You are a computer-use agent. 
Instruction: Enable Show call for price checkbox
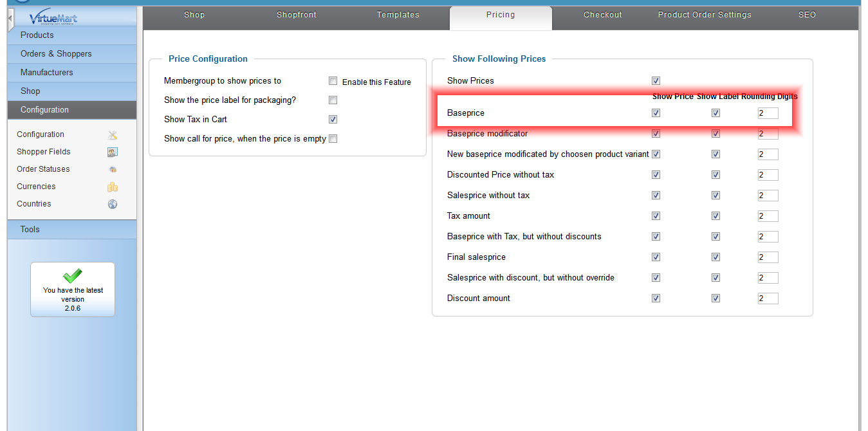coord(333,139)
